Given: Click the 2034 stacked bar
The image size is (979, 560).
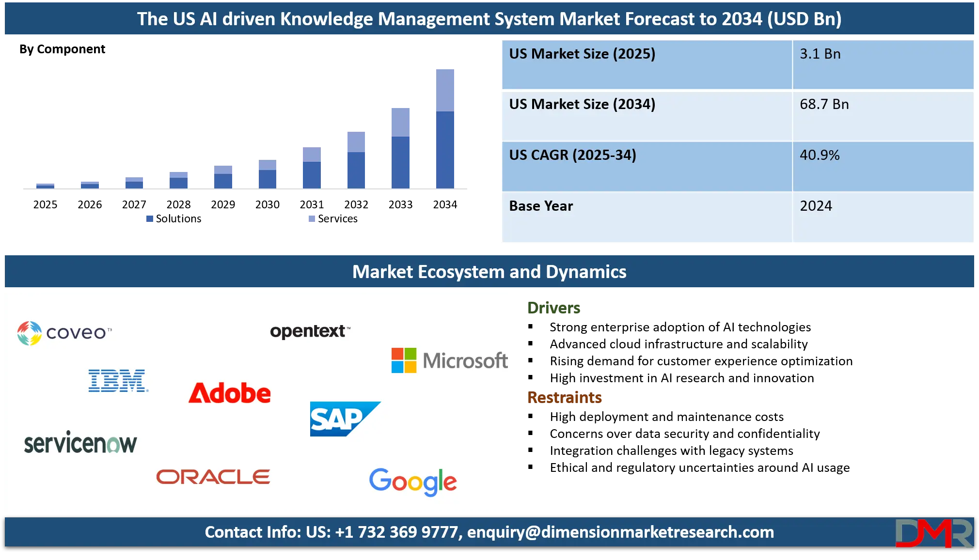Looking at the screenshot, I should coord(445,129).
